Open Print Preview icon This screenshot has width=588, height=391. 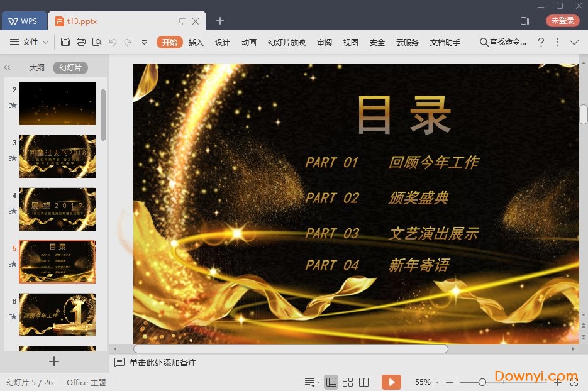(97, 42)
